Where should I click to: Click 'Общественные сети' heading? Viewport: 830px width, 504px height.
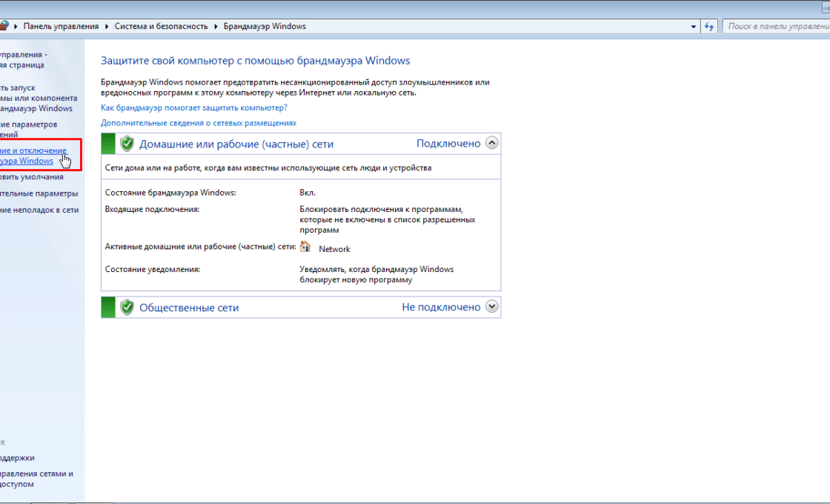[189, 308]
